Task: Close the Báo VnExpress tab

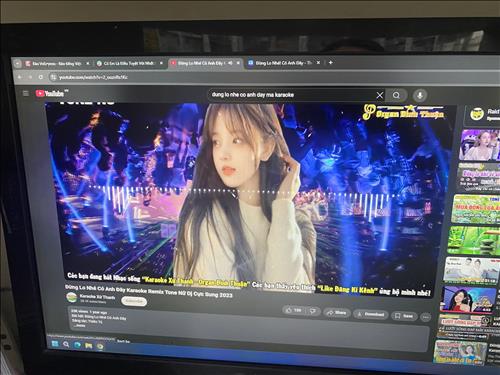Action: tap(88, 63)
